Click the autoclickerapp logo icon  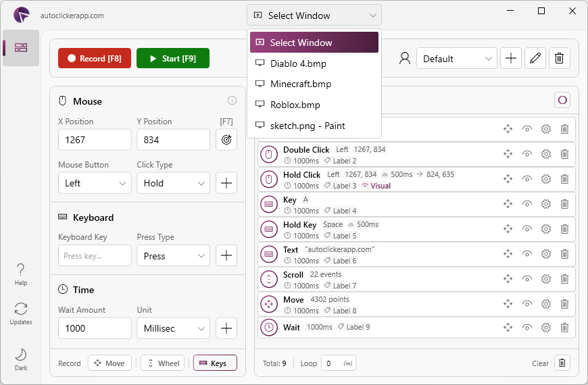coord(22,15)
